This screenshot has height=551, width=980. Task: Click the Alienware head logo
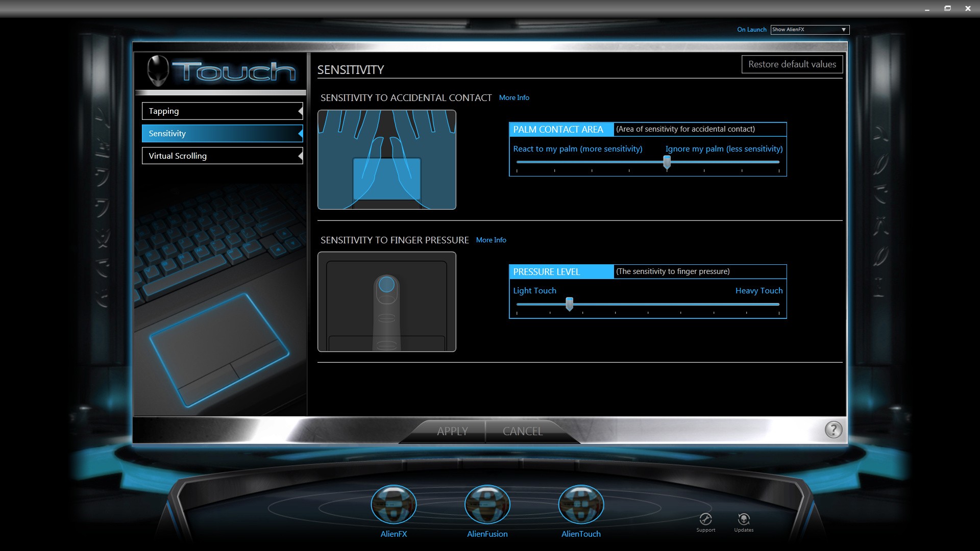pos(158,70)
